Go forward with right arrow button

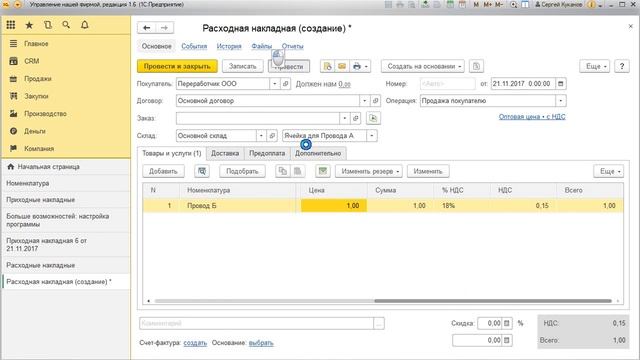pos(164,28)
